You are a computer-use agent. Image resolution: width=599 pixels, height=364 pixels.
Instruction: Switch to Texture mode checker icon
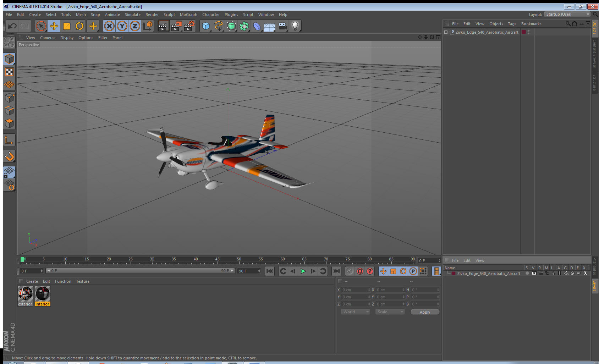[x=9, y=72]
